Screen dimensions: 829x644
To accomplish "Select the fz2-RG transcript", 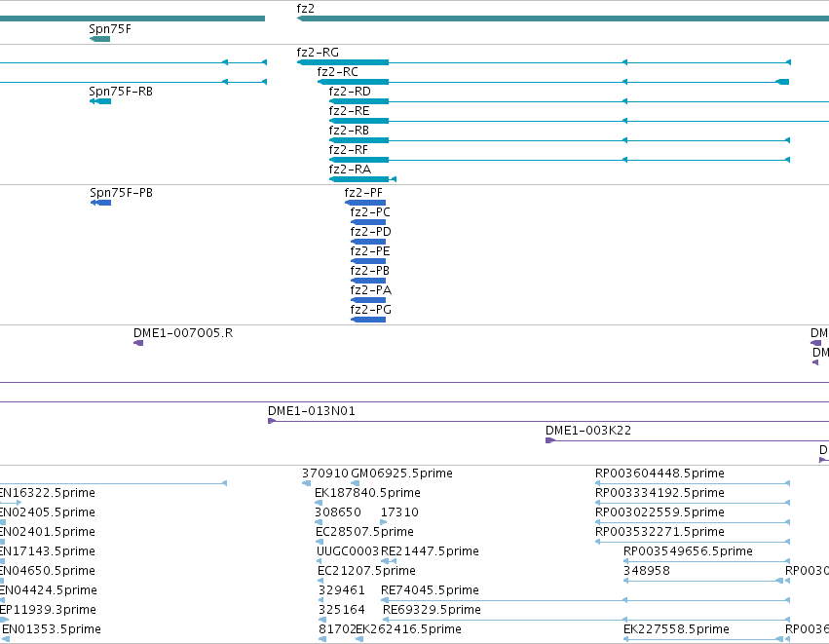I will point(544,62).
